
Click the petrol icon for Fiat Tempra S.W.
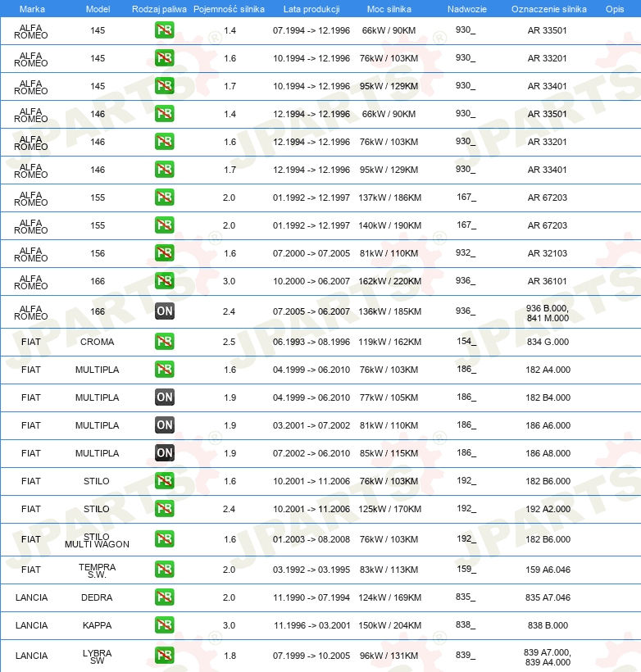[x=165, y=569]
